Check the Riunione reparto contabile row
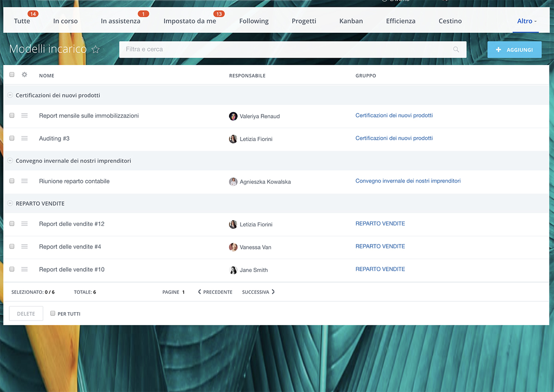 12,181
